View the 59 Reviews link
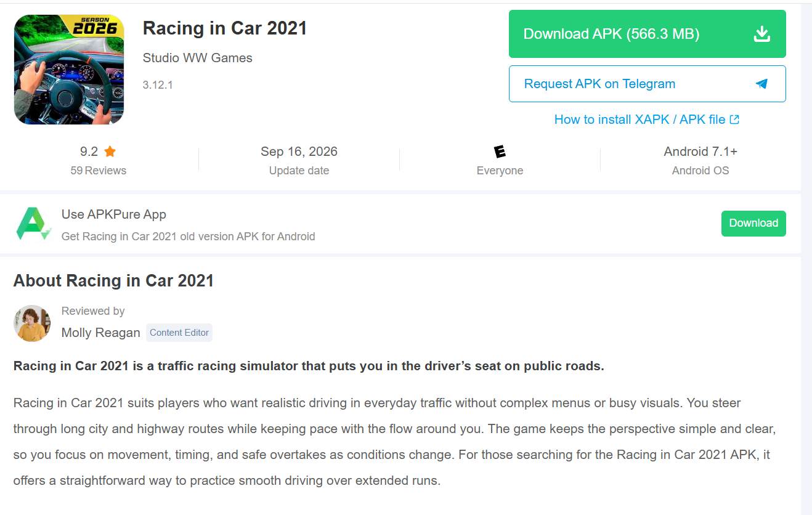Image resolution: width=812 pixels, height=515 pixels. (99, 171)
